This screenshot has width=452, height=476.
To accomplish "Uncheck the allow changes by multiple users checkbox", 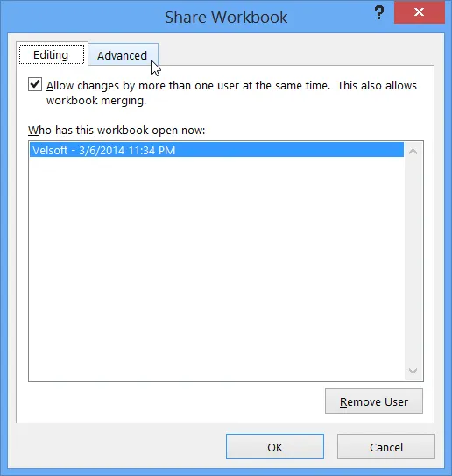I will 35,84.
